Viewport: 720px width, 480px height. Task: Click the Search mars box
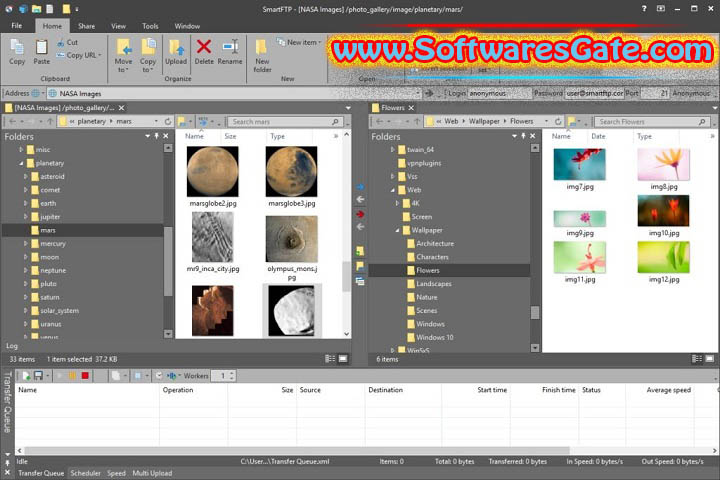tap(285, 122)
